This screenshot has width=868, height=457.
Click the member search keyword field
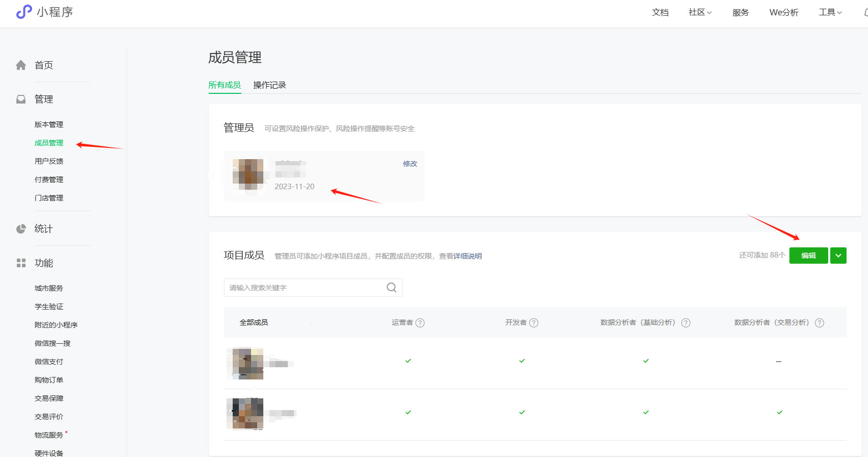tap(304, 288)
